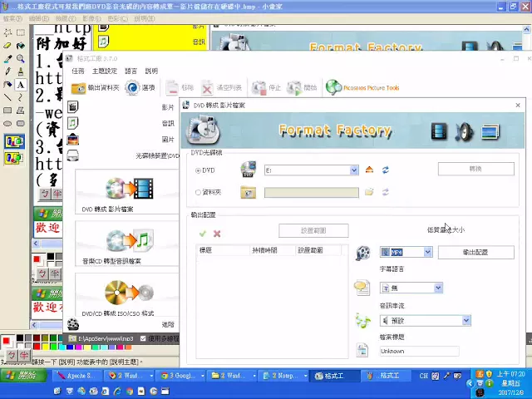Image resolution: width=532 pixels, height=399 pixels.
Task: Open the MP4 output format dropdown
Action: tap(427, 252)
